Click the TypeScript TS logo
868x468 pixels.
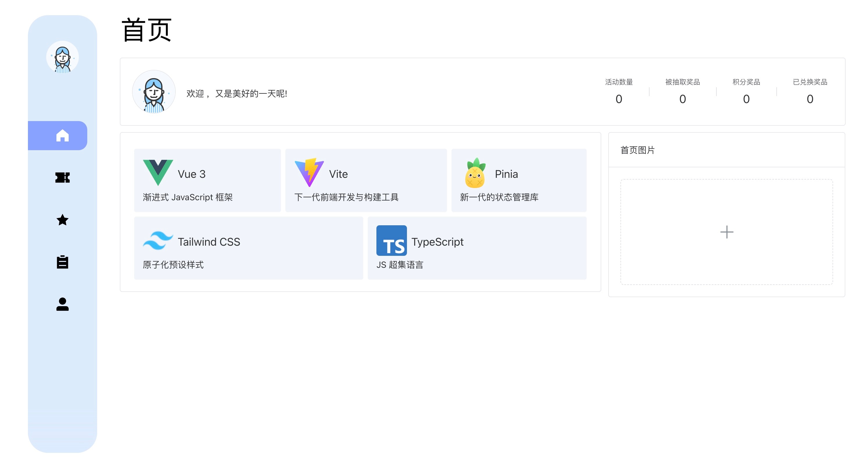[x=391, y=241]
